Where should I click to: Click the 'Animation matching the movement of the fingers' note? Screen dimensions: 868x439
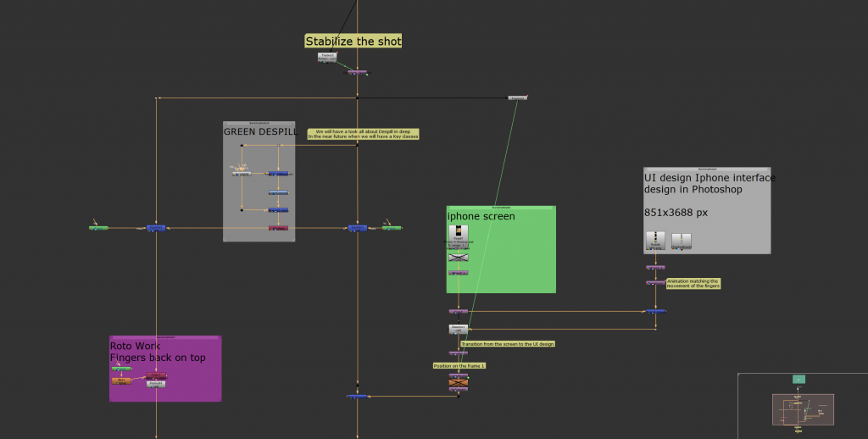(693, 283)
